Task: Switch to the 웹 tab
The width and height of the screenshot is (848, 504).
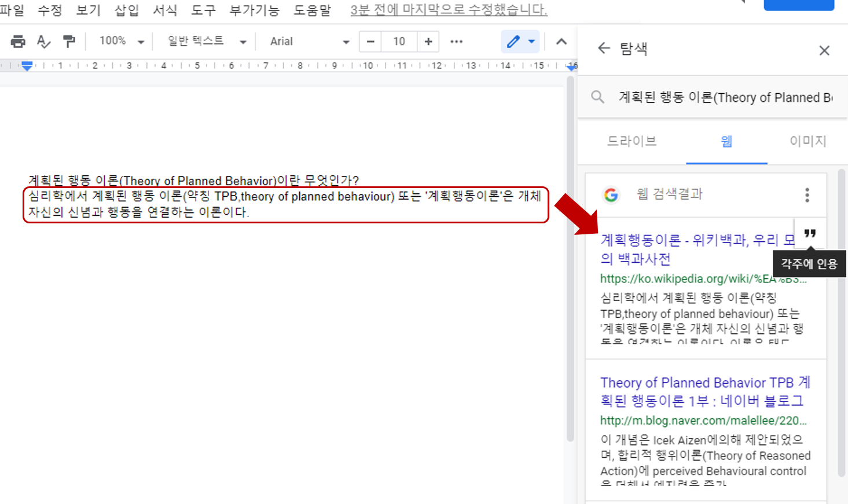Action: tap(726, 141)
